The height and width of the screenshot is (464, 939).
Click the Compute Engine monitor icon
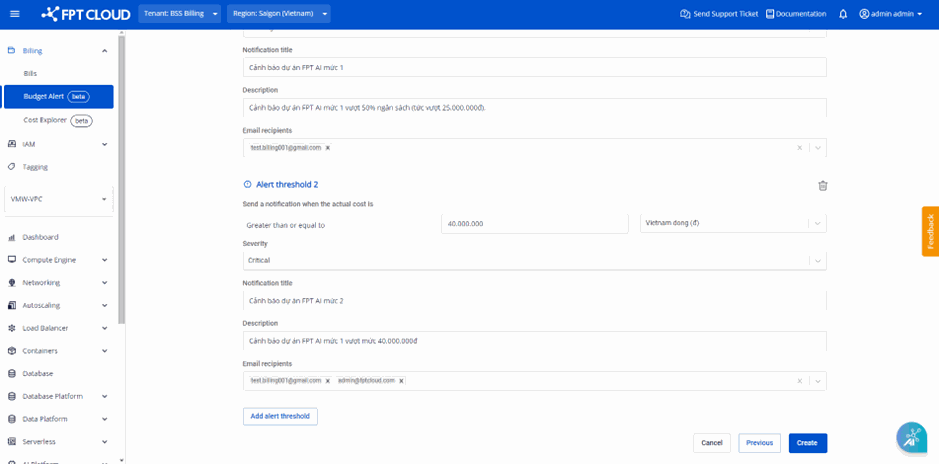pos(11,260)
